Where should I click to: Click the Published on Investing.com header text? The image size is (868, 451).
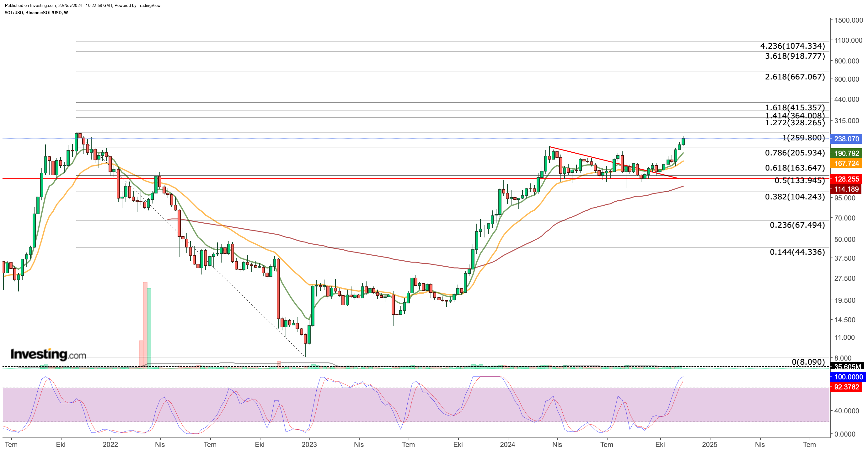click(83, 5)
